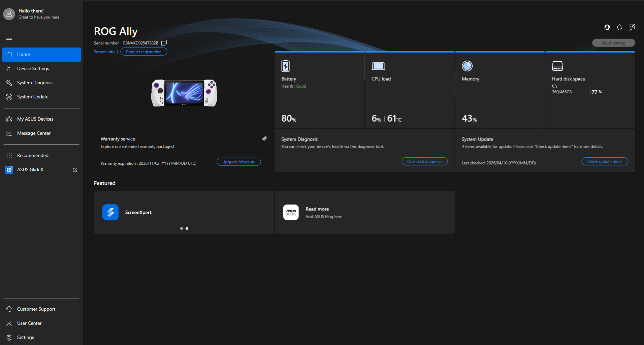Click the ROG Ally title
644x345 pixels.
tap(116, 31)
